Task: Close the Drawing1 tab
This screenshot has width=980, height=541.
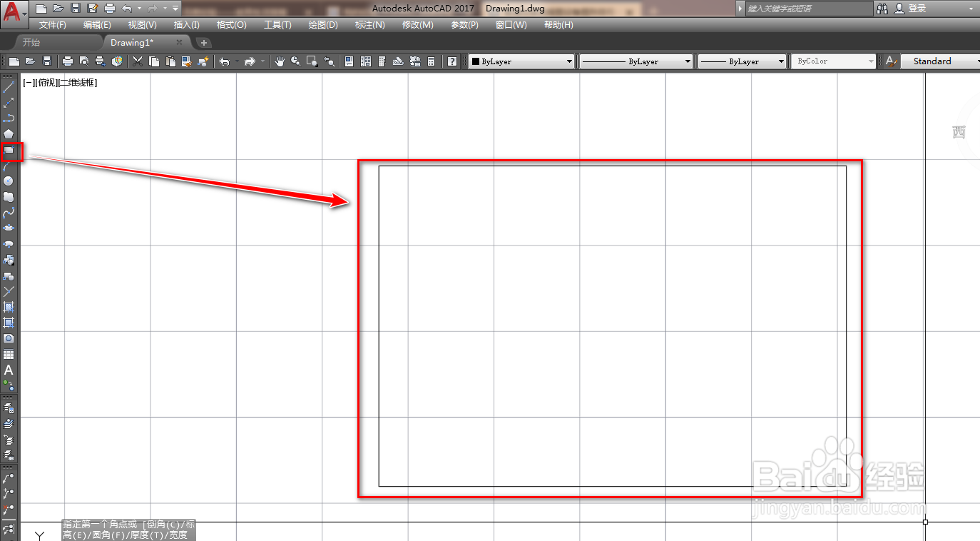Action: [180, 42]
